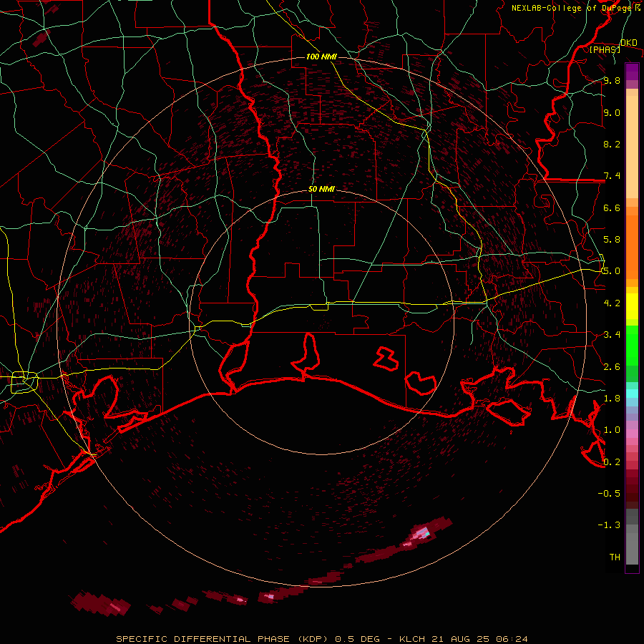Click the 5.8 scale value label
Screen dimensions: 644x644
click(x=612, y=240)
